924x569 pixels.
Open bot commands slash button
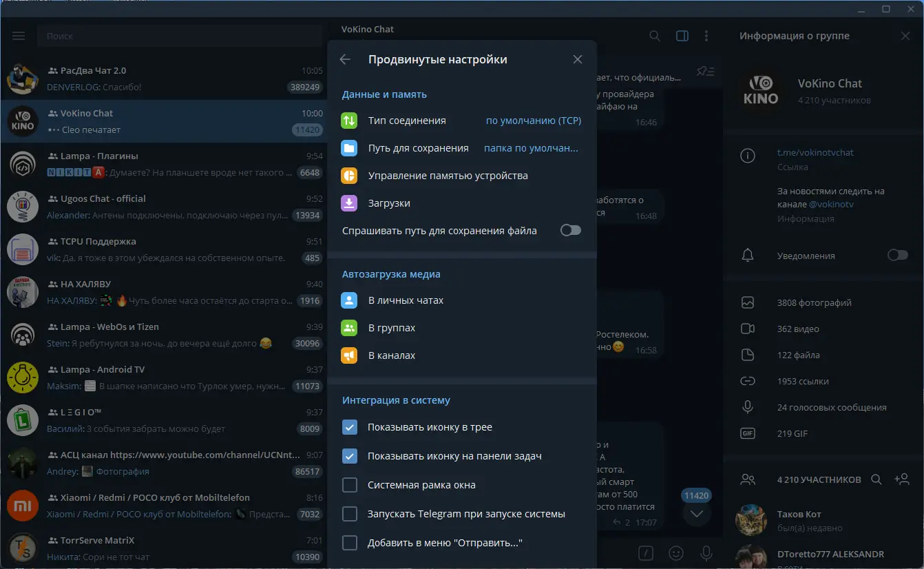coord(646,552)
